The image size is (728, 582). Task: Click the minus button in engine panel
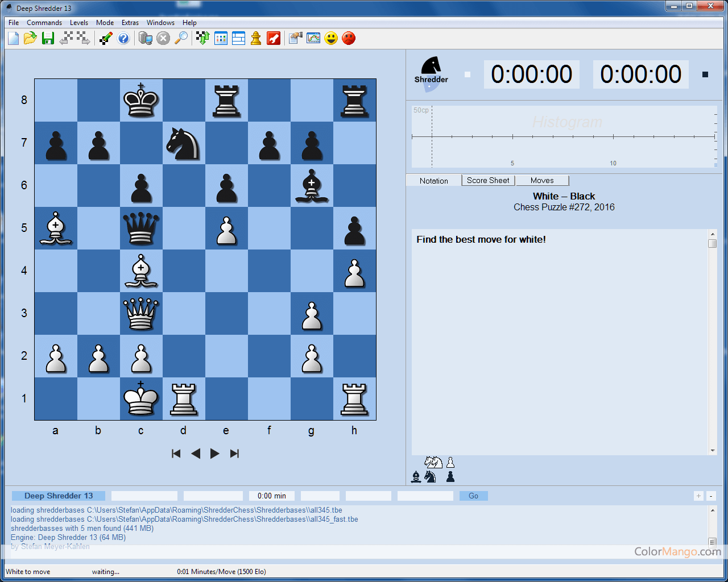[x=711, y=496]
